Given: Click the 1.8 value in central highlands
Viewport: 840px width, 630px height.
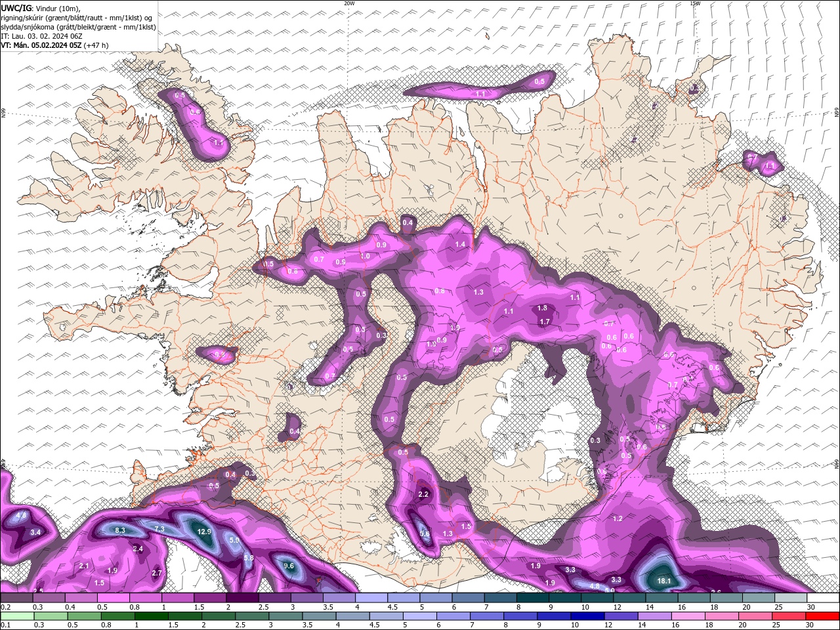Looking at the screenshot, I should 542,308.
